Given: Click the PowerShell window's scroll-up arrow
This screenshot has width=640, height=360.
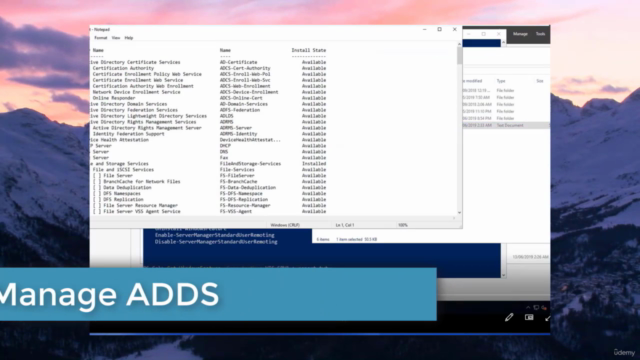Looking at the screenshot, I should [x=503, y=42].
